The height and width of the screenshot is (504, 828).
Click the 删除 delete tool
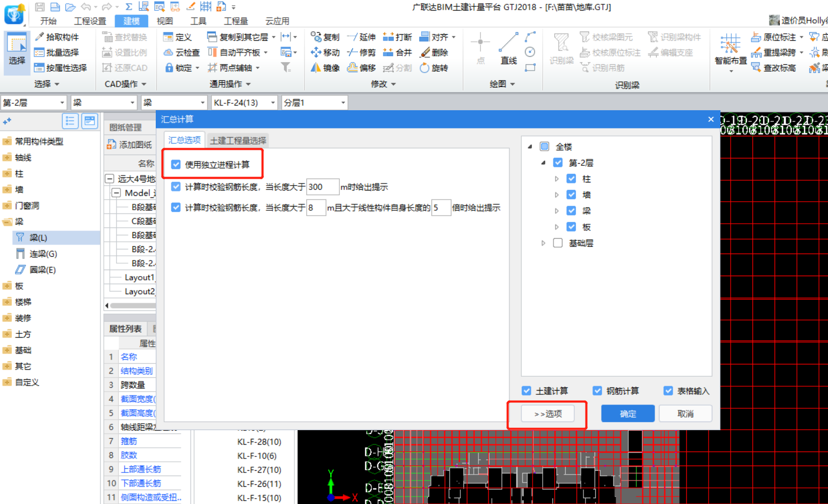click(434, 52)
